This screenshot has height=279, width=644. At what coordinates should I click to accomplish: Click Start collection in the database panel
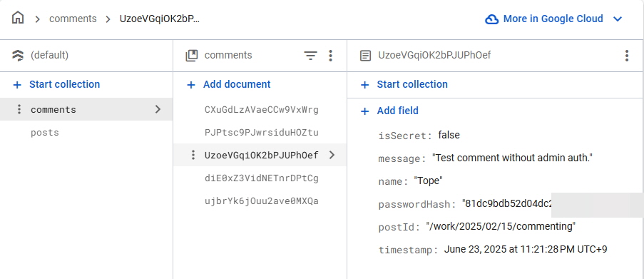tap(56, 84)
